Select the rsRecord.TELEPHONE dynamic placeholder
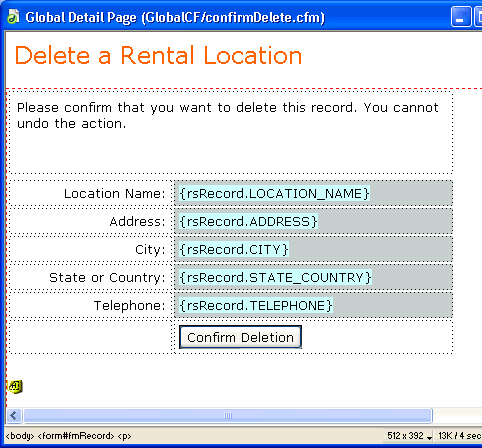The height and width of the screenshot is (448, 482). tap(256, 305)
